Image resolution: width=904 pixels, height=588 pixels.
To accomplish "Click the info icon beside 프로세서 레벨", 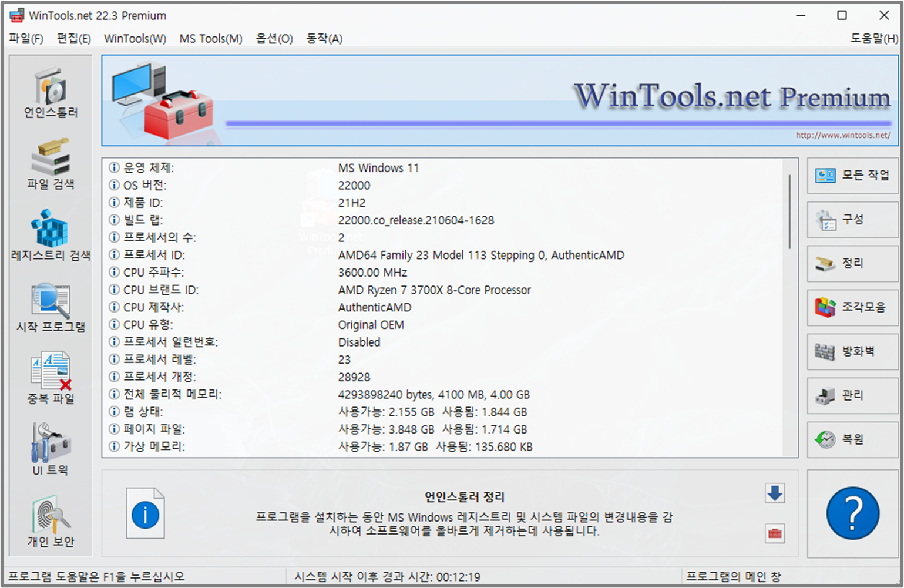I will point(115,359).
